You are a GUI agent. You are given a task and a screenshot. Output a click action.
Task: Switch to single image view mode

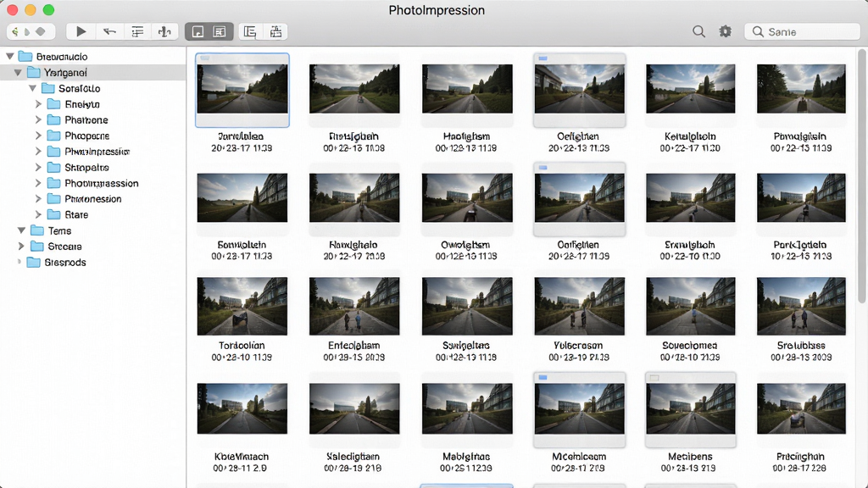tap(198, 31)
